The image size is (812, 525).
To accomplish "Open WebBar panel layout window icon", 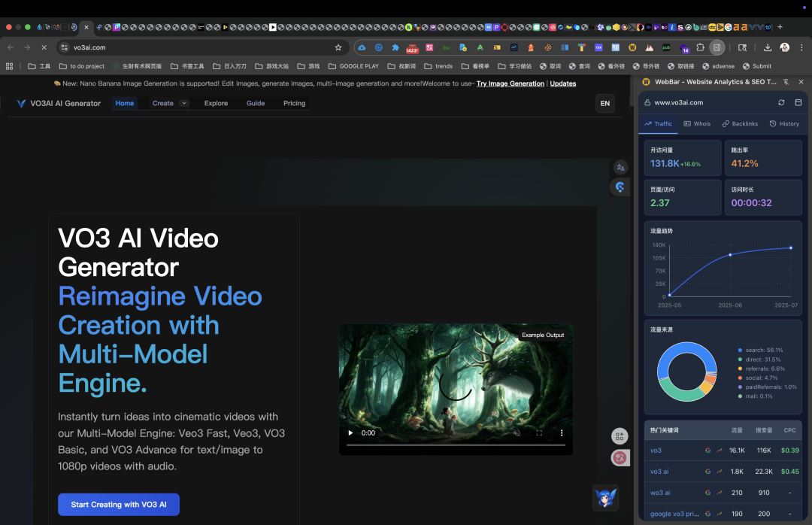I will point(798,102).
